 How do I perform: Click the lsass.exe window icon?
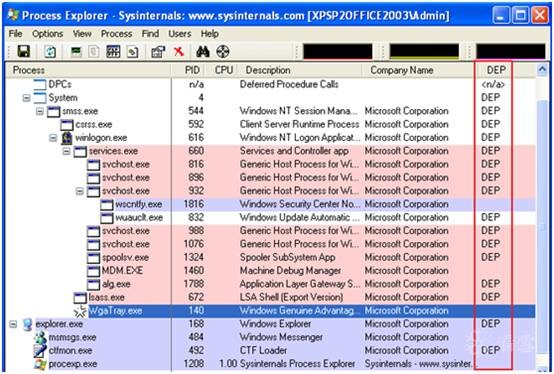tap(80, 298)
